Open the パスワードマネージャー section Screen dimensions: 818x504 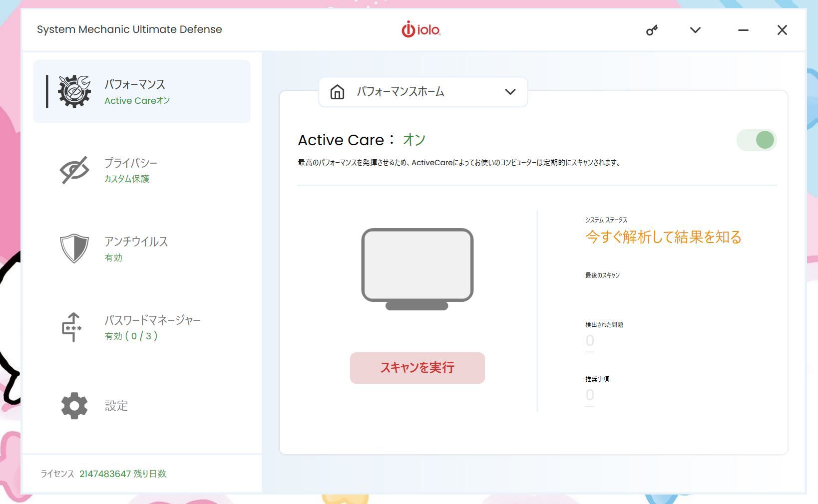click(142, 327)
